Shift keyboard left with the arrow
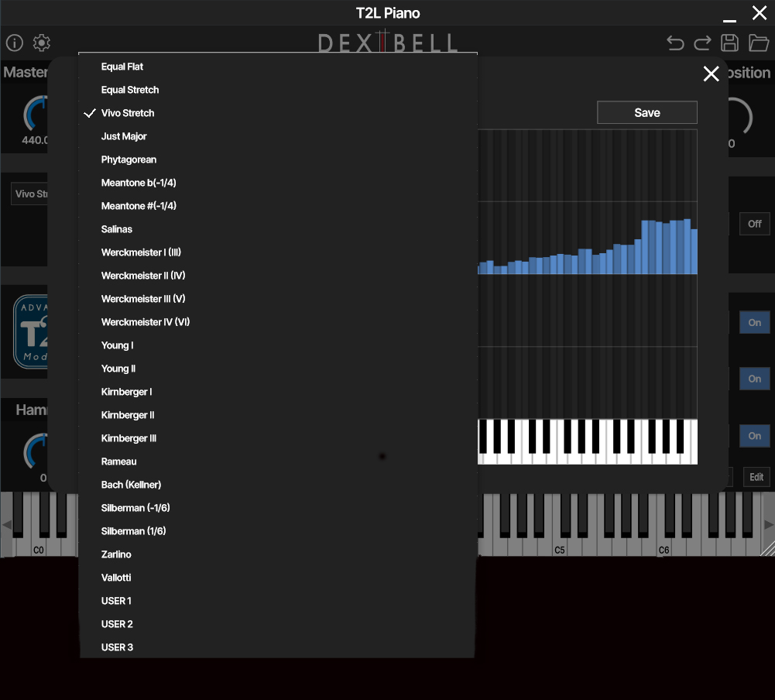Viewport: 775px width, 700px height. click(x=6, y=524)
